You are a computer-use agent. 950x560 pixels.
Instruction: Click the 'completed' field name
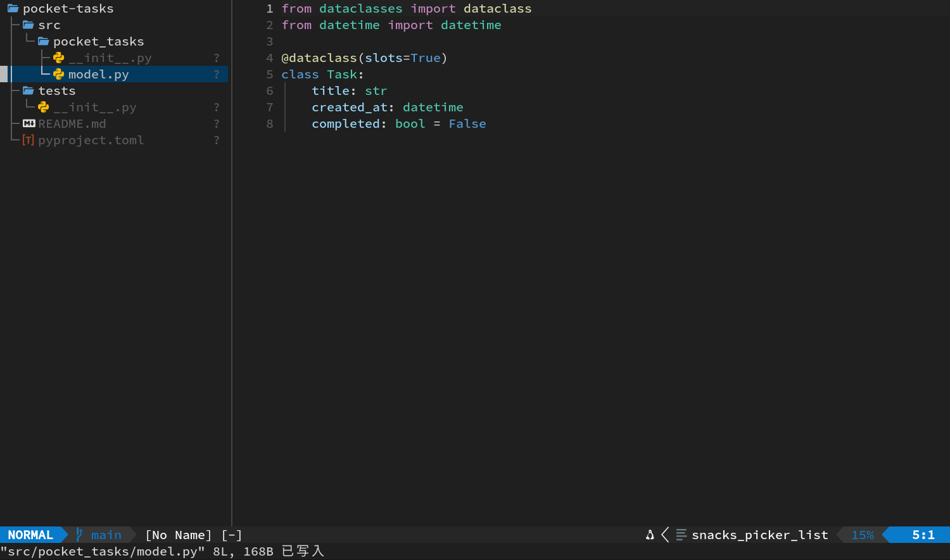346,124
